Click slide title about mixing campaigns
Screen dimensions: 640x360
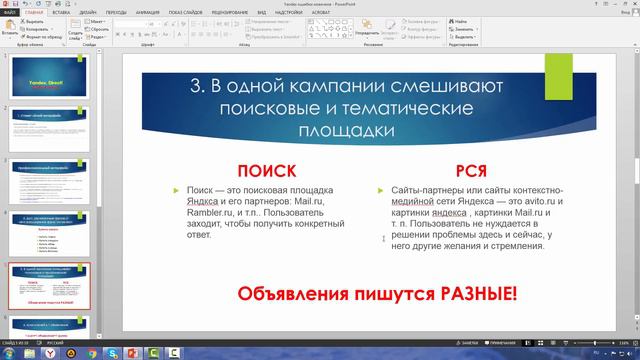(x=346, y=108)
